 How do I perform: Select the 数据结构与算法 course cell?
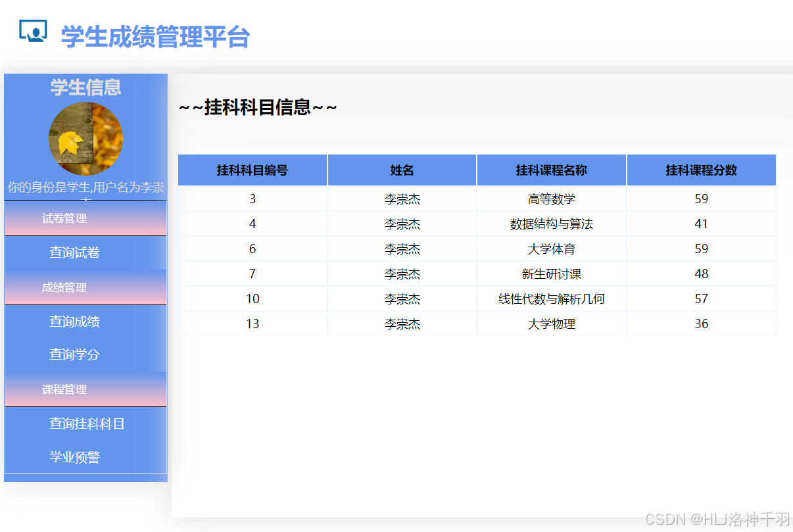(552, 224)
